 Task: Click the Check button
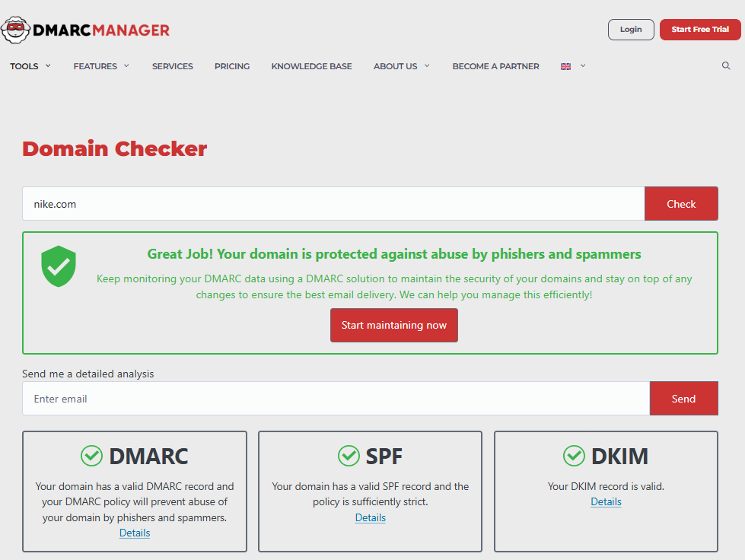pos(681,204)
